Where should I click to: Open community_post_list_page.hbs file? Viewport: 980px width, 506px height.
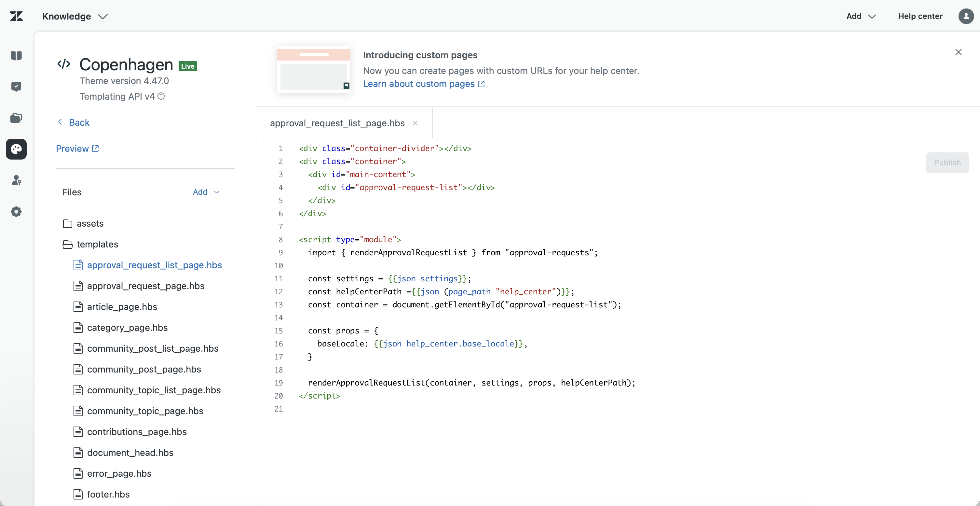click(146, 348)
